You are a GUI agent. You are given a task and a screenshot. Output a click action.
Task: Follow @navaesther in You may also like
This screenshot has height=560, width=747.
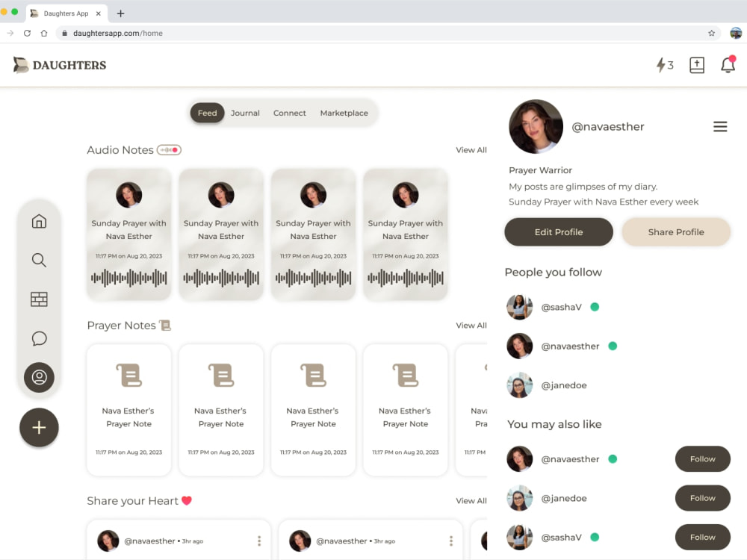click(x=703, y=459)
